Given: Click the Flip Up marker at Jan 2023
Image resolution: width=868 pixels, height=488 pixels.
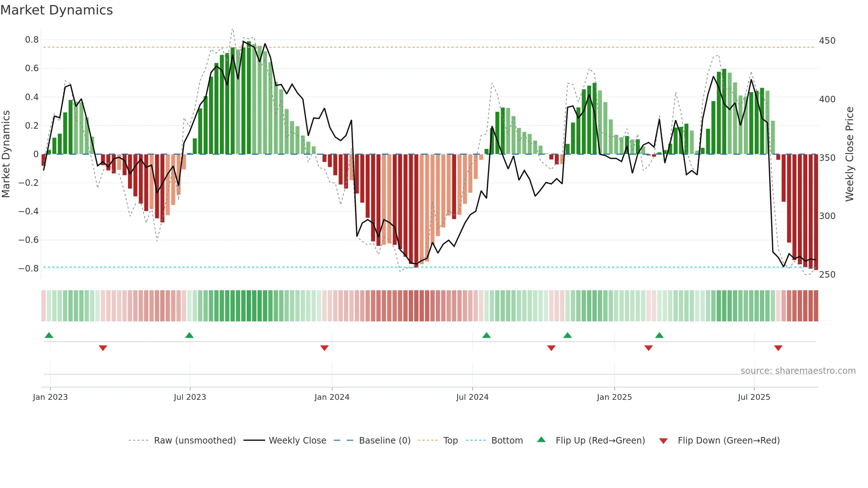Looking at the screenshot, I should tap(49, 335).
